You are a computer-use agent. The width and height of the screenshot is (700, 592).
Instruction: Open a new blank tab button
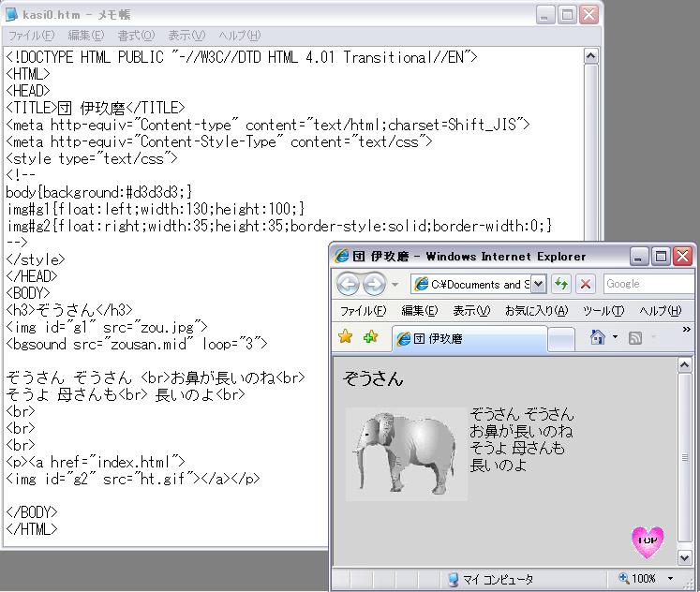click(x=560, y=339)
